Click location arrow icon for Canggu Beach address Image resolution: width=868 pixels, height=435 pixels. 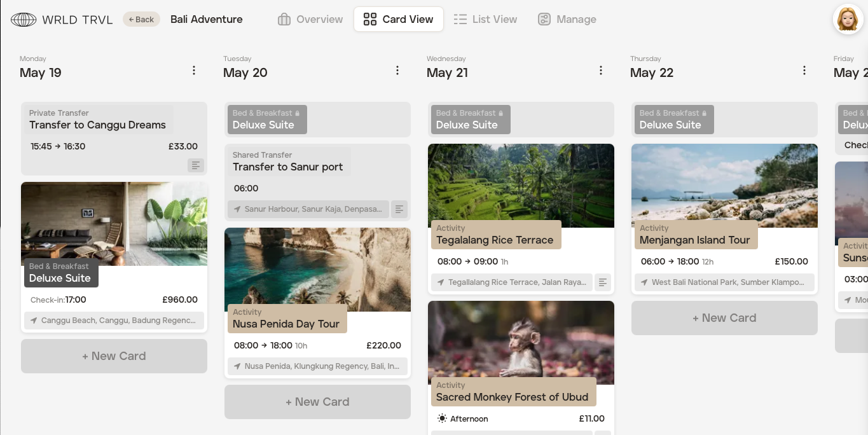pyautogui.click(x=34, y=321)
